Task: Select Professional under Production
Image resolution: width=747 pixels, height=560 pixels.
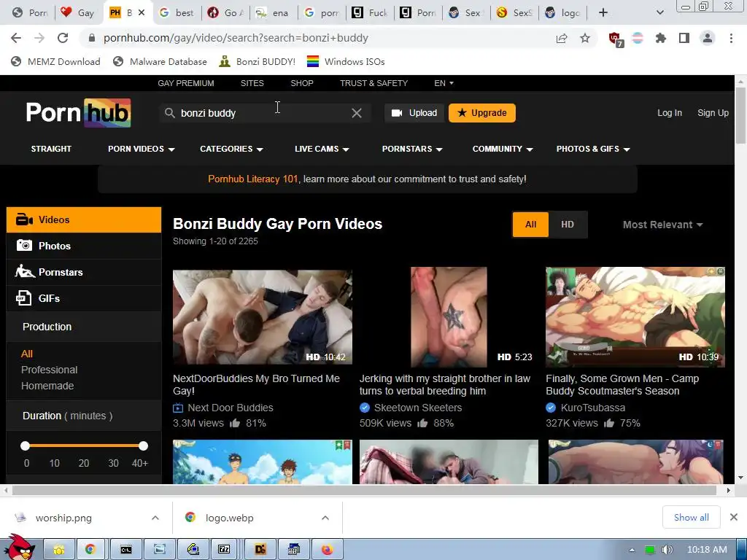Action: pos(49,370)
